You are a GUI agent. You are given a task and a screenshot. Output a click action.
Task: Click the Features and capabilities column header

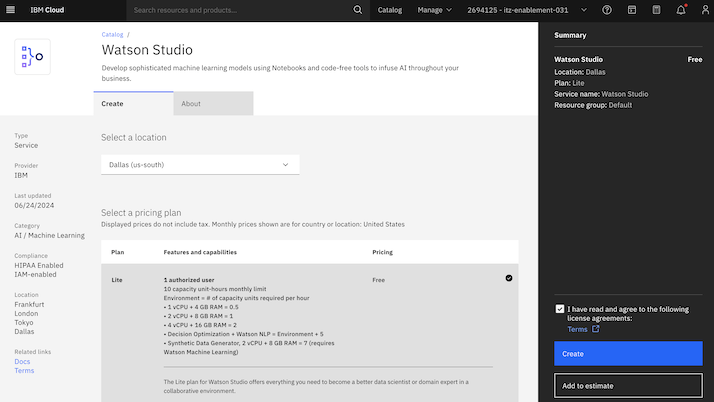pos(200,252)
